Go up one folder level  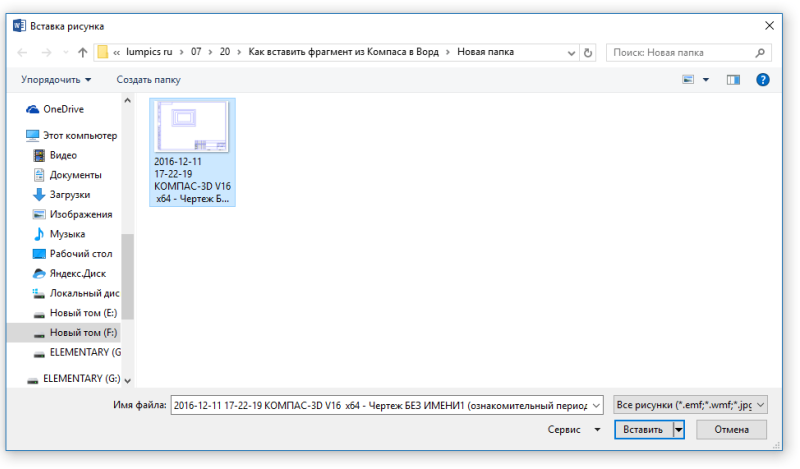coord(83,52)
